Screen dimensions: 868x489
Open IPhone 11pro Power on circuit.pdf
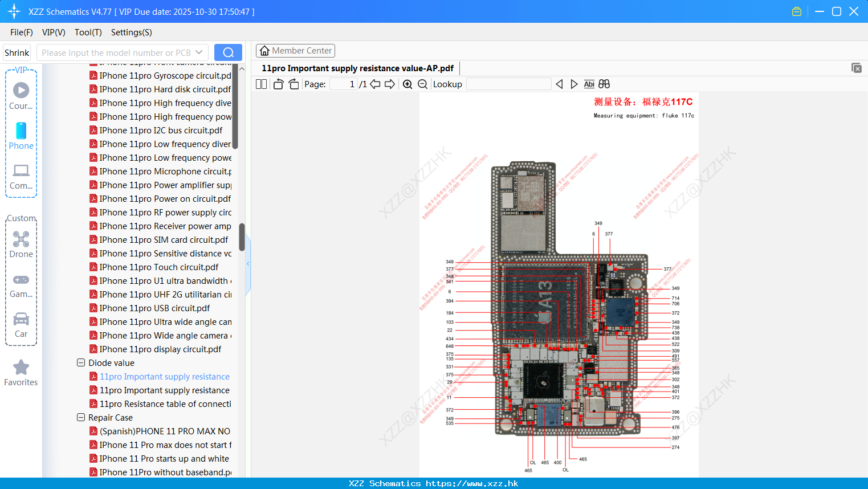pos(160,198)
